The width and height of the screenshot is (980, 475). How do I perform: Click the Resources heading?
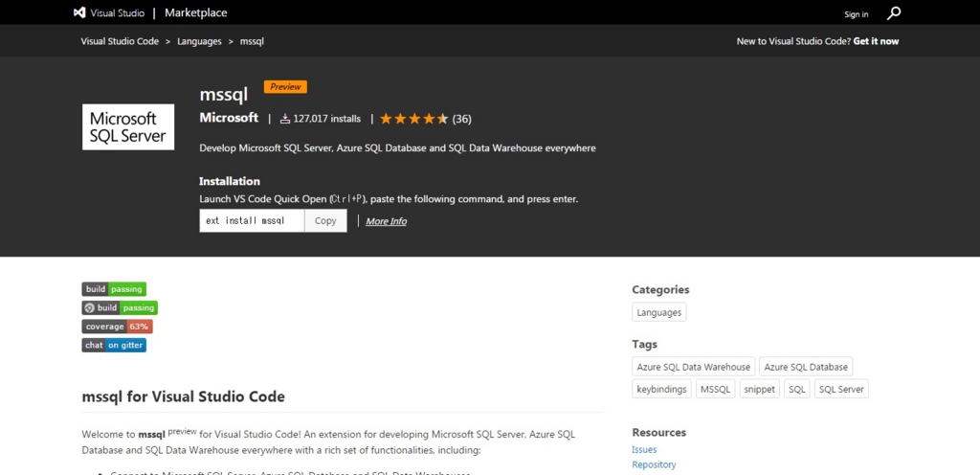(658, 433)
